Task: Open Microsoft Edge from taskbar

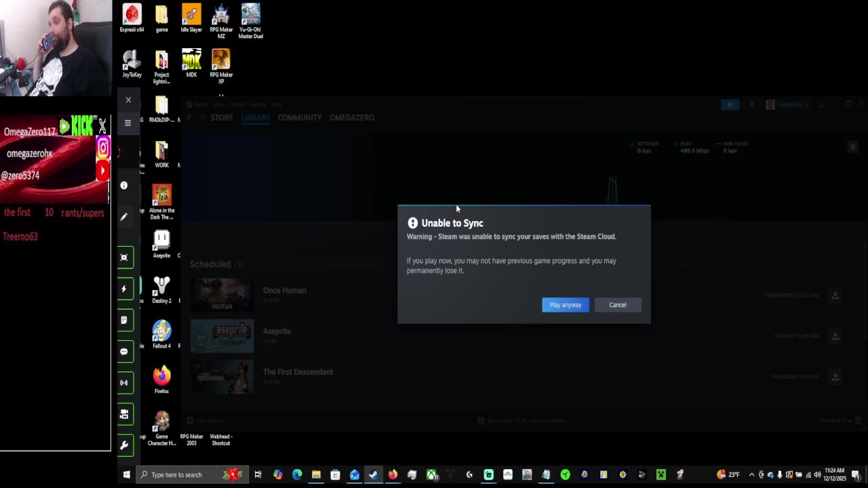Action: coord(297,474)
